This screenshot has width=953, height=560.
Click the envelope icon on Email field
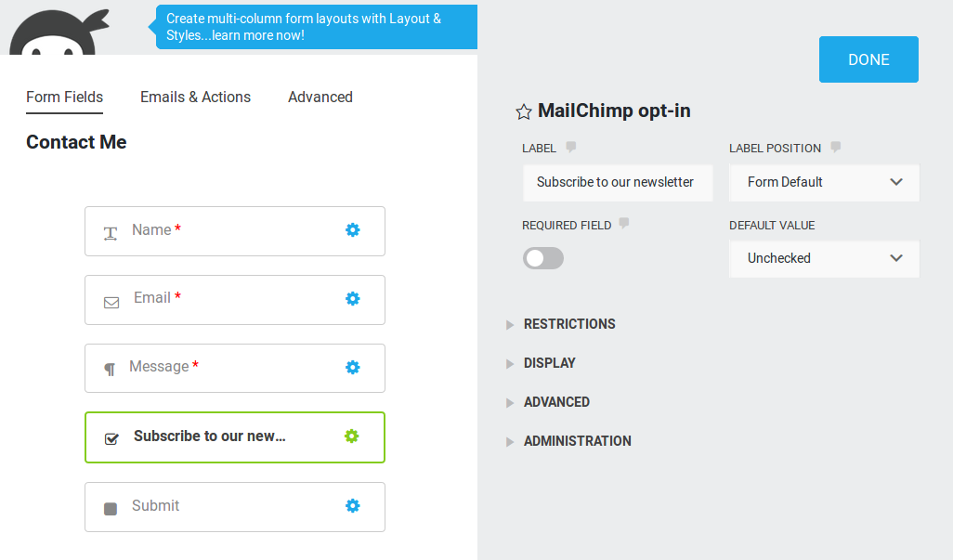pos(111,303)
